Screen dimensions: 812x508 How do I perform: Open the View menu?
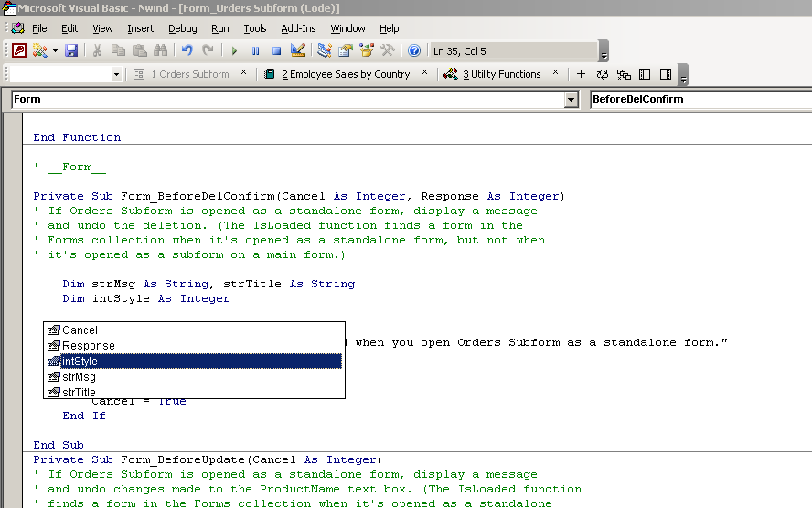[102, 28]
